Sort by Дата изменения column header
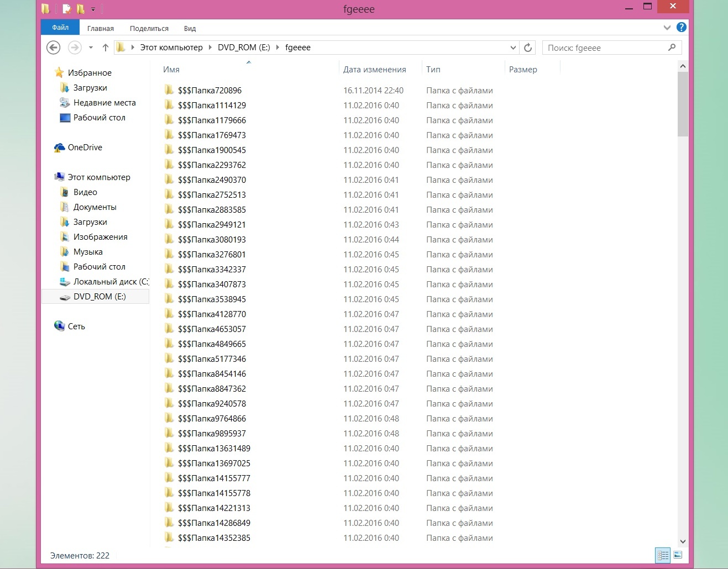Viewport: 728px width, 569px height. (x=374, y=70)
